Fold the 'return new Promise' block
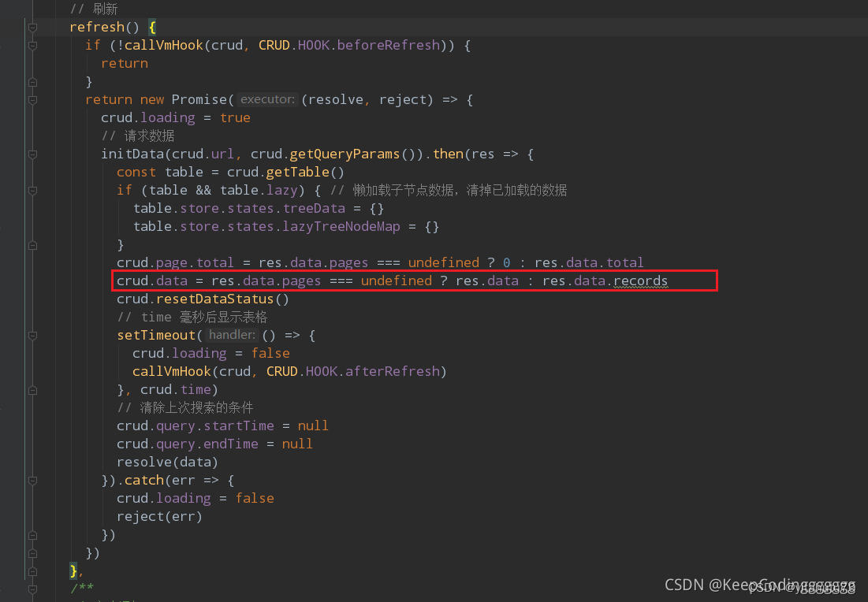 (32, 100)
